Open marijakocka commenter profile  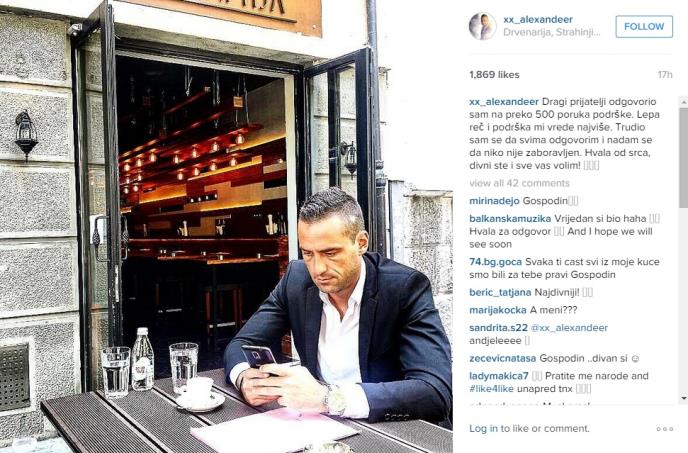(498, 310)
